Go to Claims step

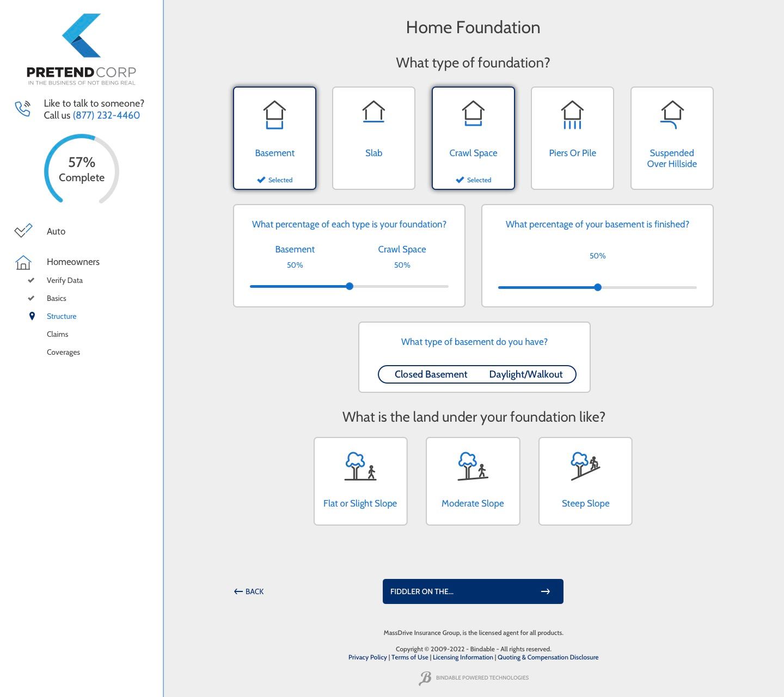click(58, 334)
